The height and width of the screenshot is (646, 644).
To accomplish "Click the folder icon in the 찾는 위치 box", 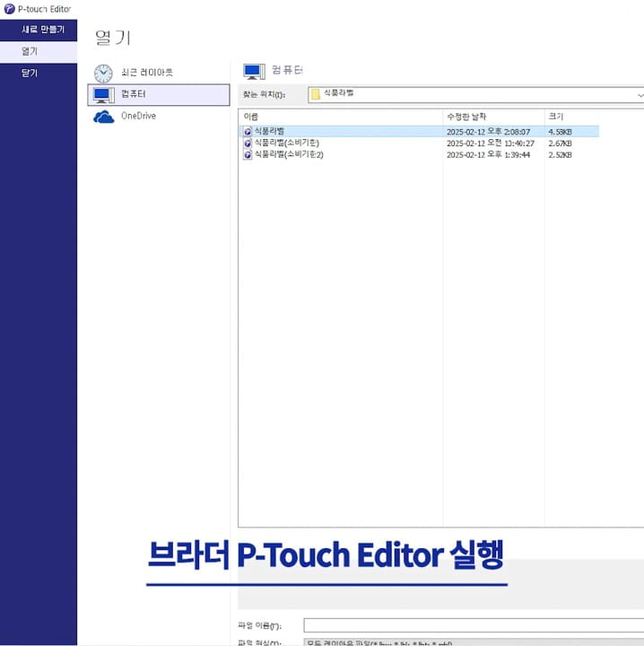I will tap(316, 93).
